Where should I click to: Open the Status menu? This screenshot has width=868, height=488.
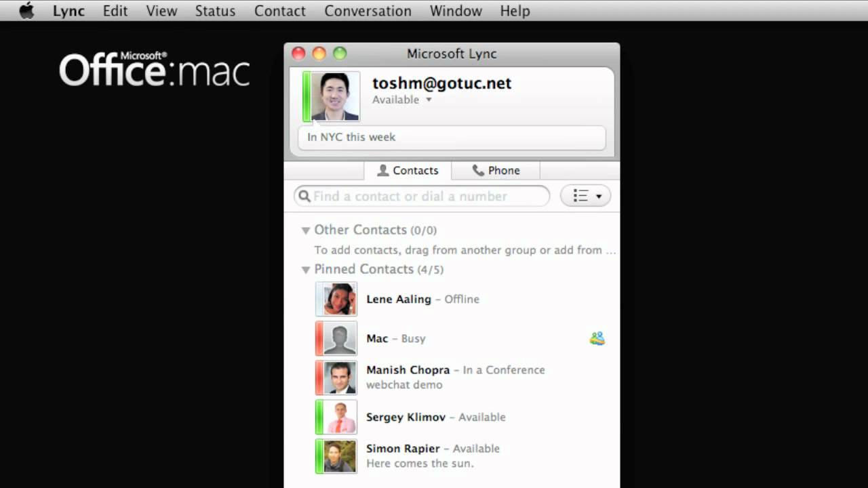[x=215, y=11]
